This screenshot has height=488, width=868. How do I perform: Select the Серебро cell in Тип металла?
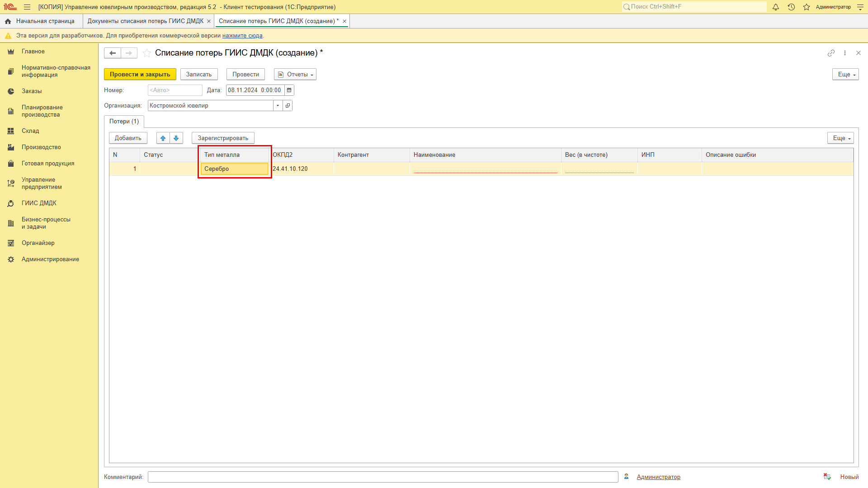tap(235, 169)
